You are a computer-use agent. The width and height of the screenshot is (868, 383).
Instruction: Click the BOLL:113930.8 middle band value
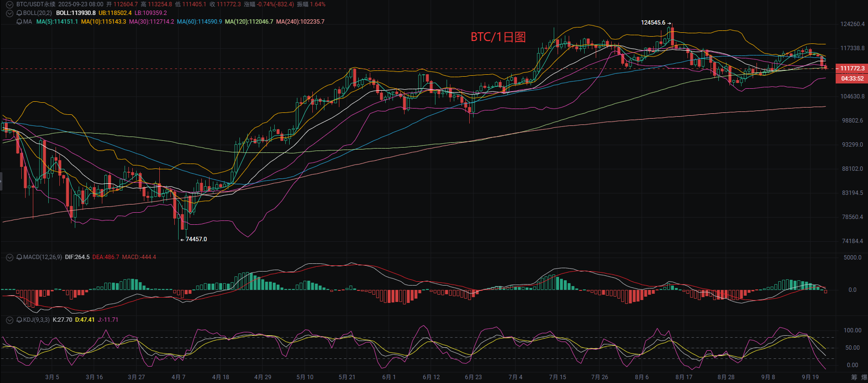[x=76, y=13]
